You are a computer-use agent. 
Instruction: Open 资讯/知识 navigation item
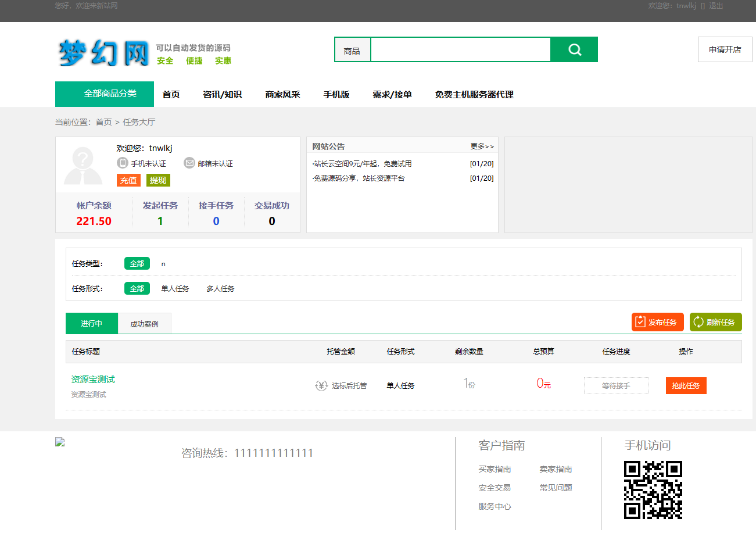(x=223, y=95)
